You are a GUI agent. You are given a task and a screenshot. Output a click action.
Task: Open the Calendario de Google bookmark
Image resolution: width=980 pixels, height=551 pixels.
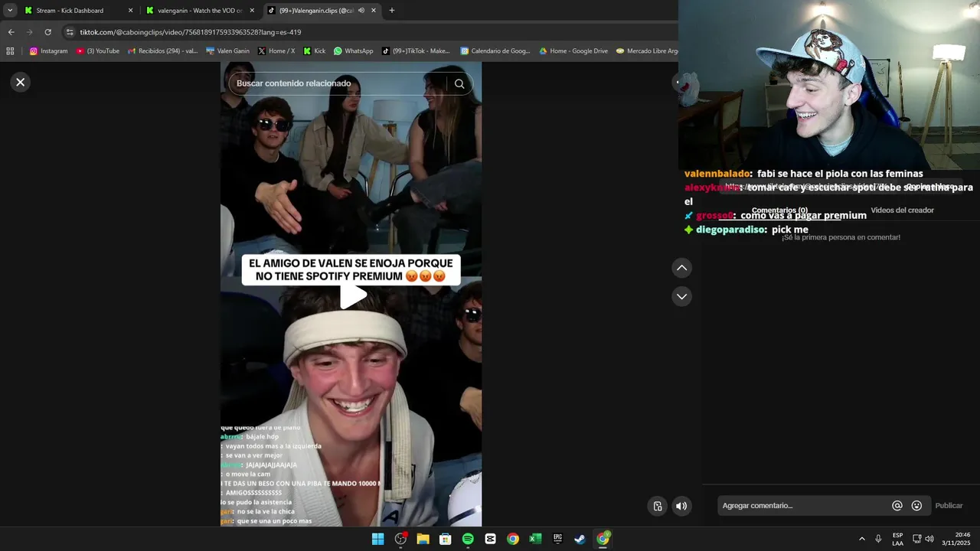(x=495, y=51)
